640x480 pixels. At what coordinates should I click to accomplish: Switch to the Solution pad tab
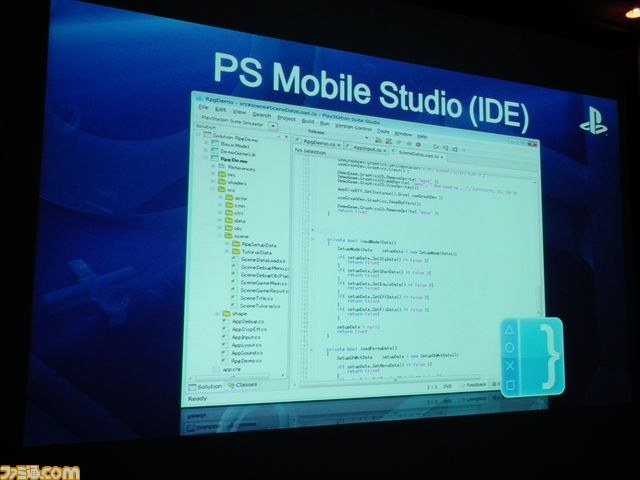[206, 387]
